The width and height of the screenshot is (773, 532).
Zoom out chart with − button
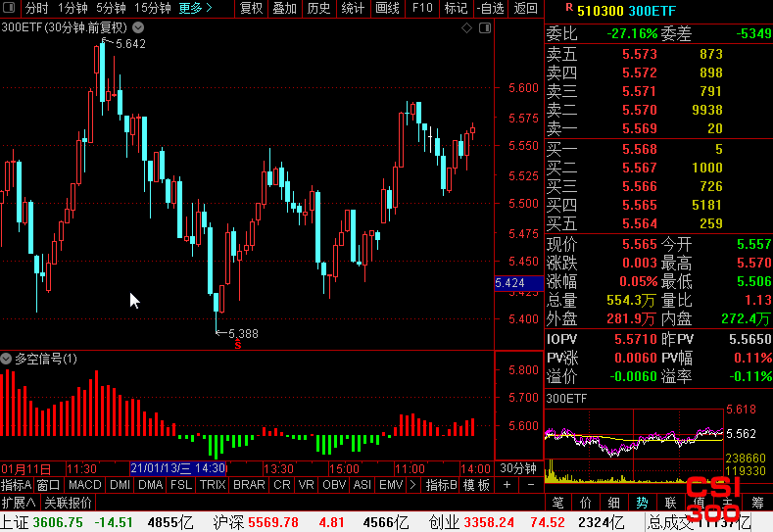pos(531,485)
